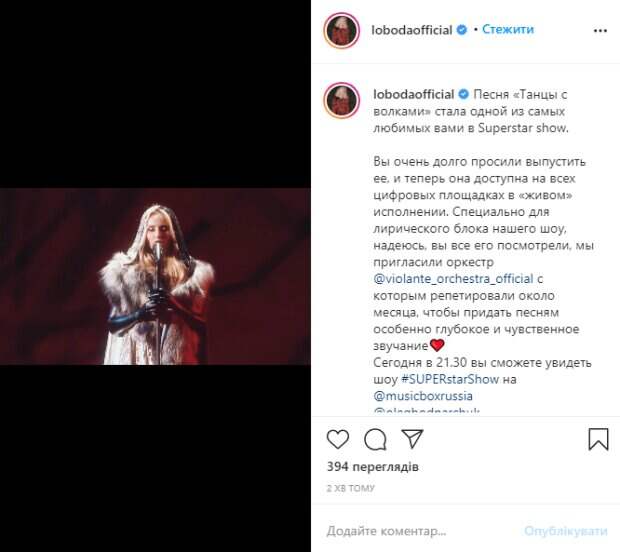Share post with paper plane icon
The width and height of the screenshot is (620, 552).
pos(412,439)
